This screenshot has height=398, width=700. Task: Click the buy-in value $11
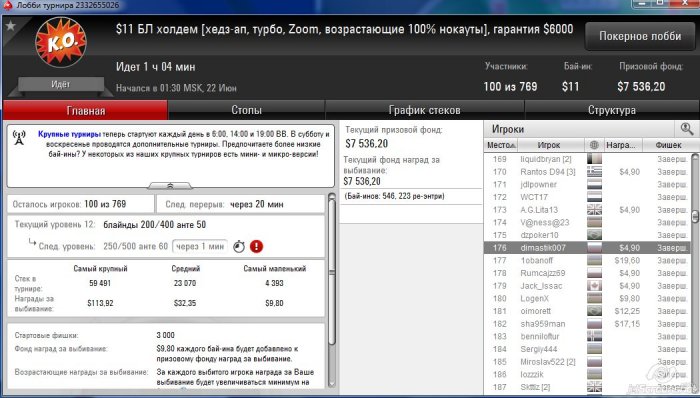570,87
